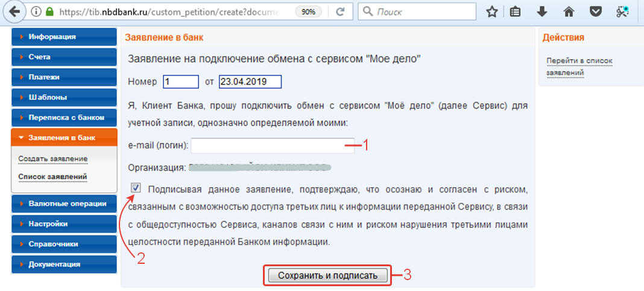The height and width of the screenshot is (291, 644).
Task: Focus the Поиск search box
Action: pyautogui.click(x=417, y=12)
